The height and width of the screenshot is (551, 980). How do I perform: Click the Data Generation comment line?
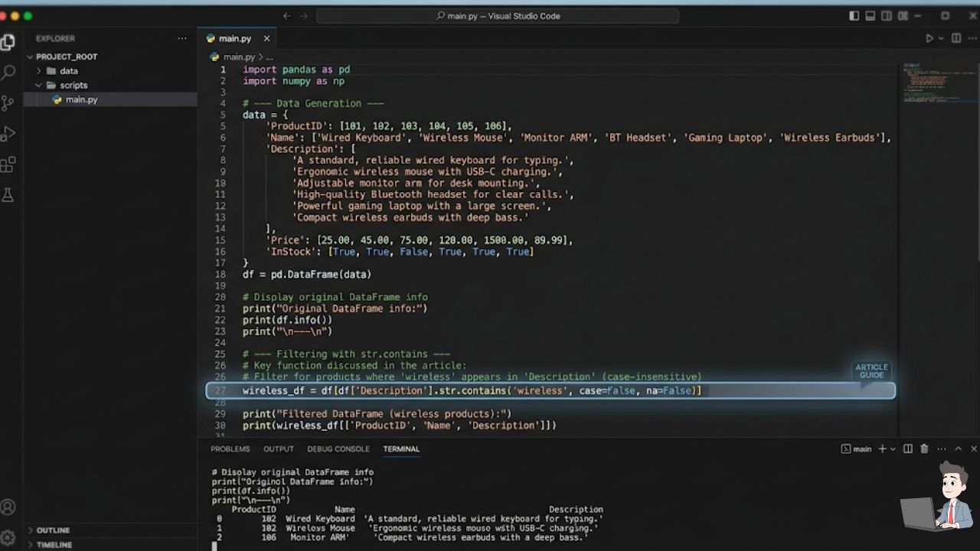pyautogui.click(x=313, y=103)
